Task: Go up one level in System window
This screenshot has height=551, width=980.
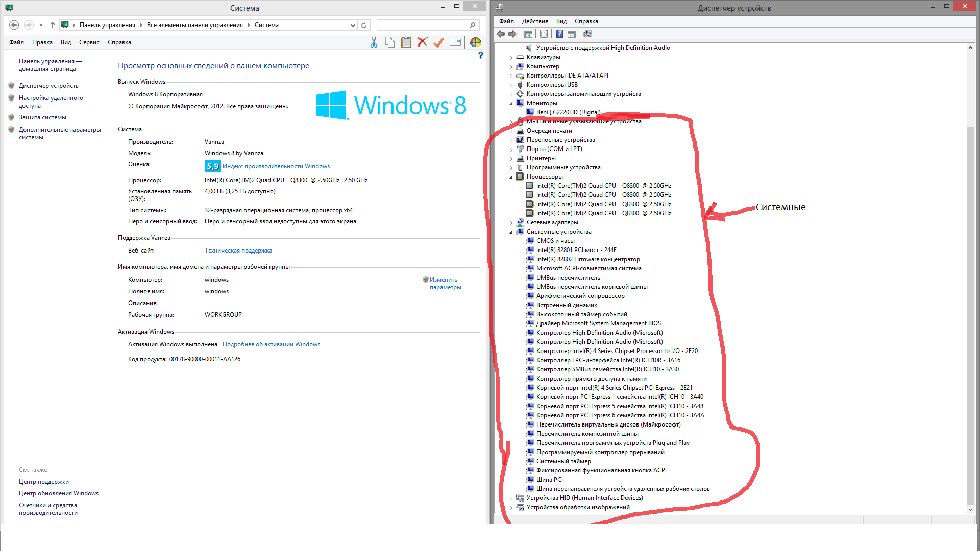Action: [x=52, y=25]
